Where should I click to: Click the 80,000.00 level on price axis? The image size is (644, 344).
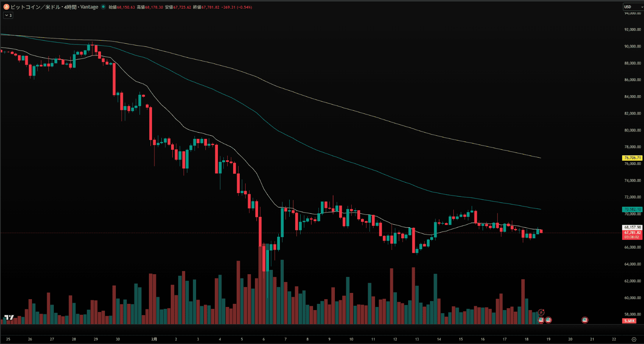632,130
